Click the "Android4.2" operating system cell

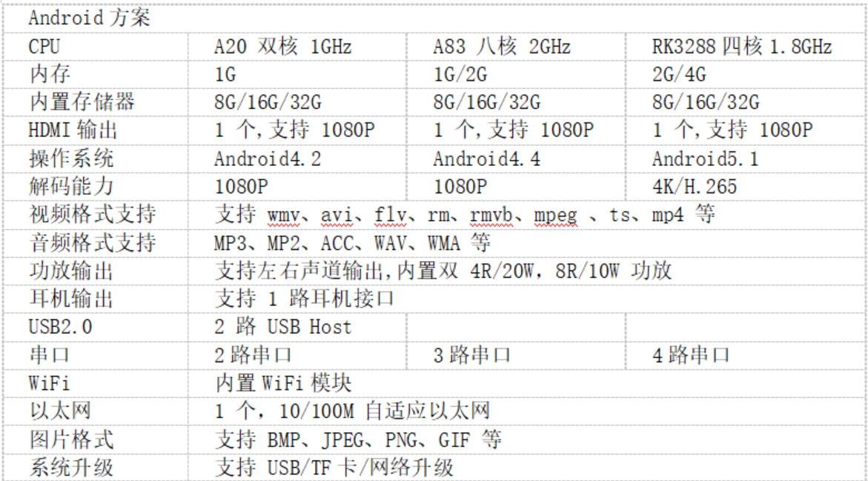[x=268, y=159]
